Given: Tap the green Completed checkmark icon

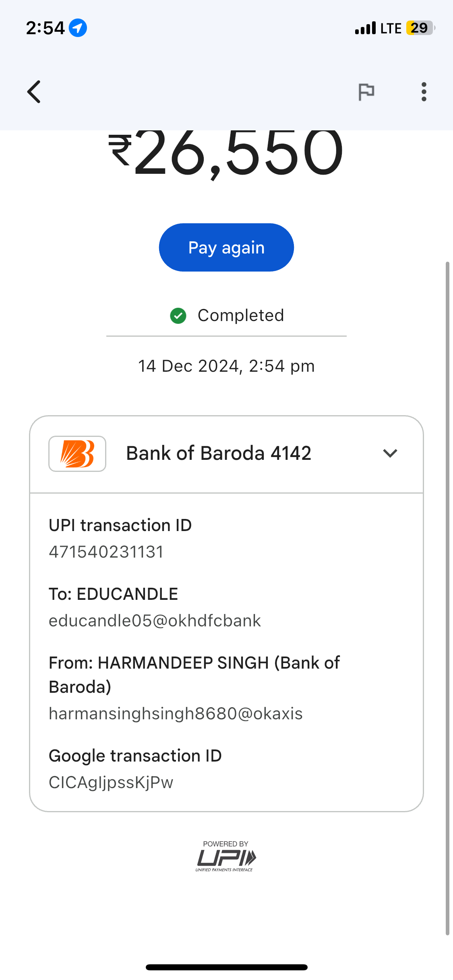Looking at the screenshot, I should [x=178, y=316].
